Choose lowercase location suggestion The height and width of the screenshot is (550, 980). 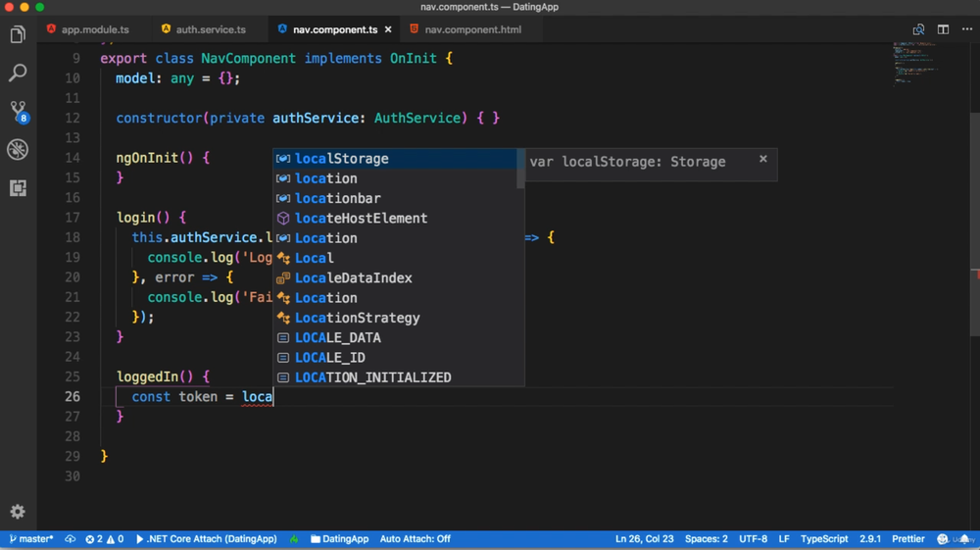point(395,178)
